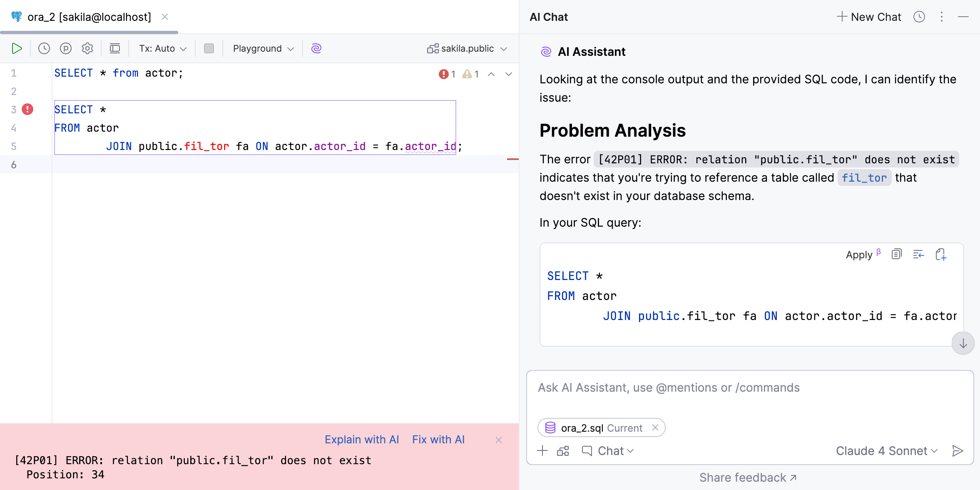
Task: Select the ora_2 [sakila@localhost] tab
Action: pyautogui.click(x=88, y=17)
